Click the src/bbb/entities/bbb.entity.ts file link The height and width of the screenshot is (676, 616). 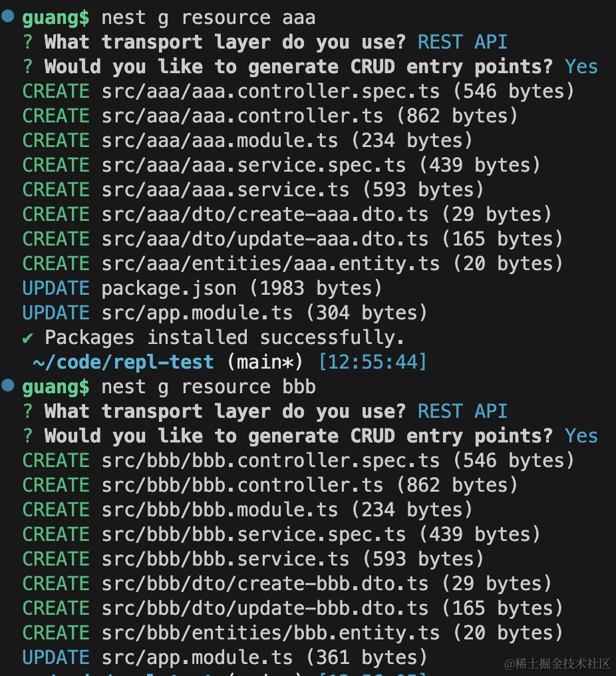[270, 633]
